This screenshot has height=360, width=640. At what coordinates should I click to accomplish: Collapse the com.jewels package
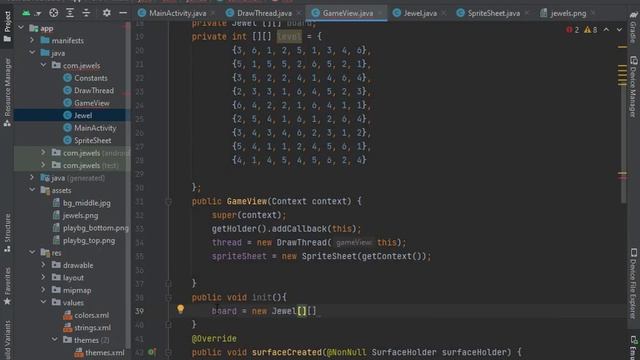click(43, 65)
